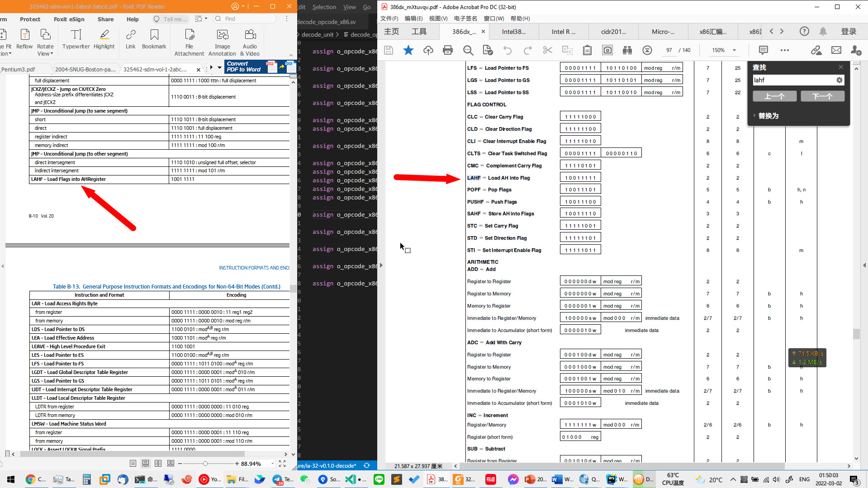Viewport: 868px width, 488px height.
Task: Adjust the Foxit zoom slider handle
Action: pos(205,464)
